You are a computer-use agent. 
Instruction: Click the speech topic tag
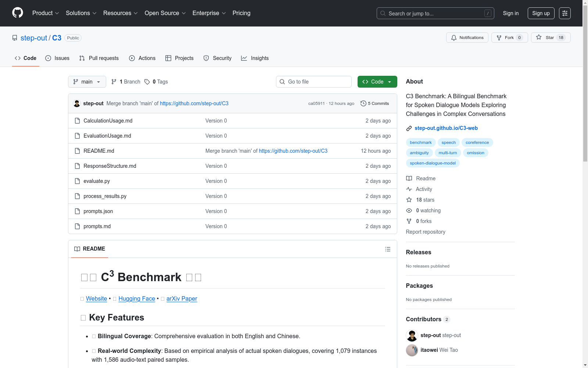pos(449,142)
